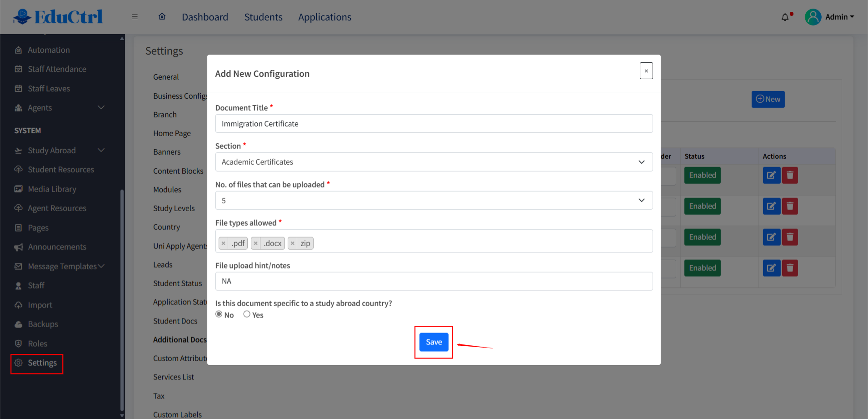Remove the .pdf file type tag

point(223,243)
